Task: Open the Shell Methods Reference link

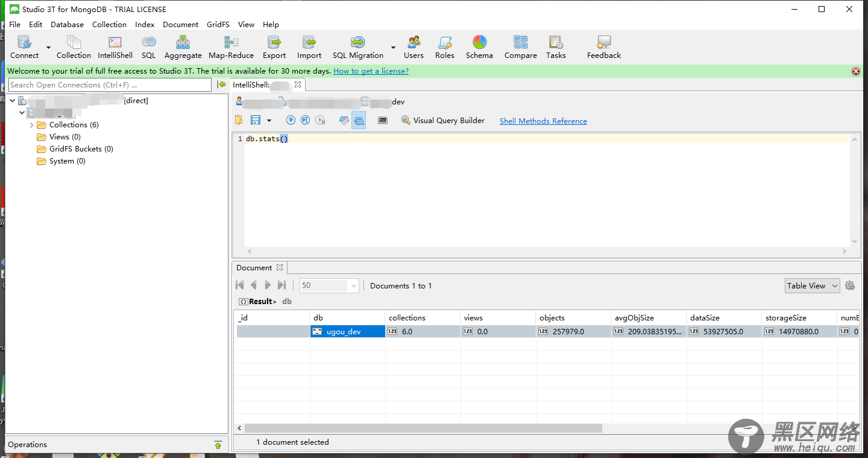Action: click(x=543, y=121)
